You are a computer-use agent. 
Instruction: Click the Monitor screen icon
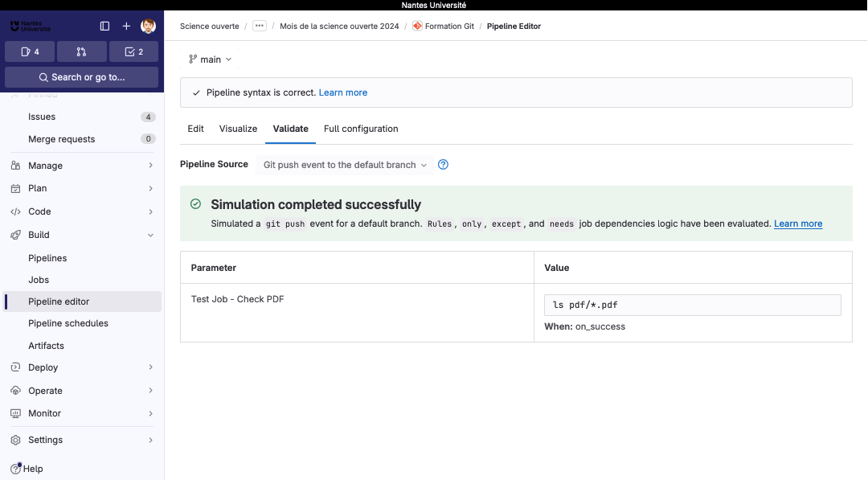pos(15,413)
